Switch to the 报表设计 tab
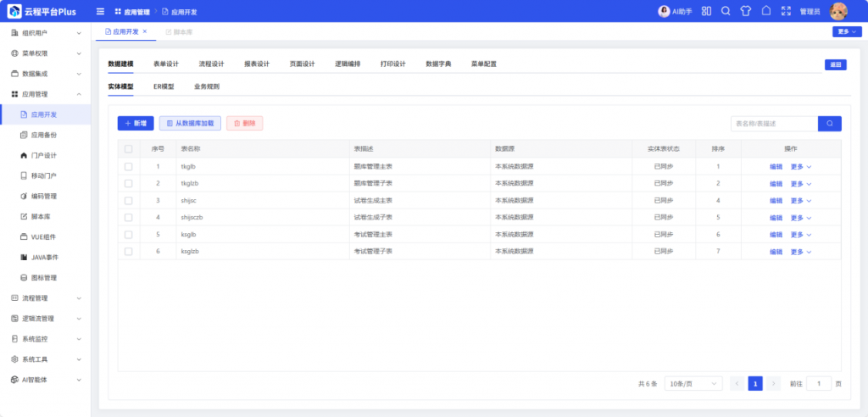 pyautogui.click(x=257, y=64)
